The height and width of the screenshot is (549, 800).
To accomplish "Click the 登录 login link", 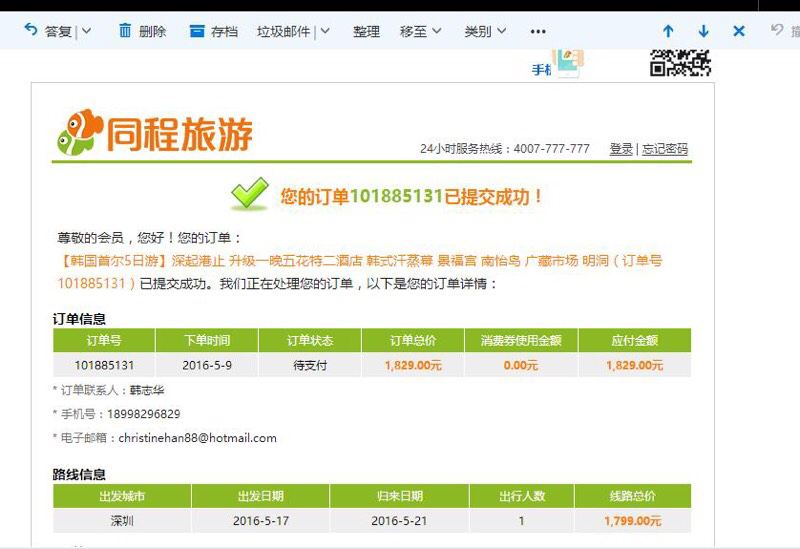I will pyautogui.click(x=621, y=149).
